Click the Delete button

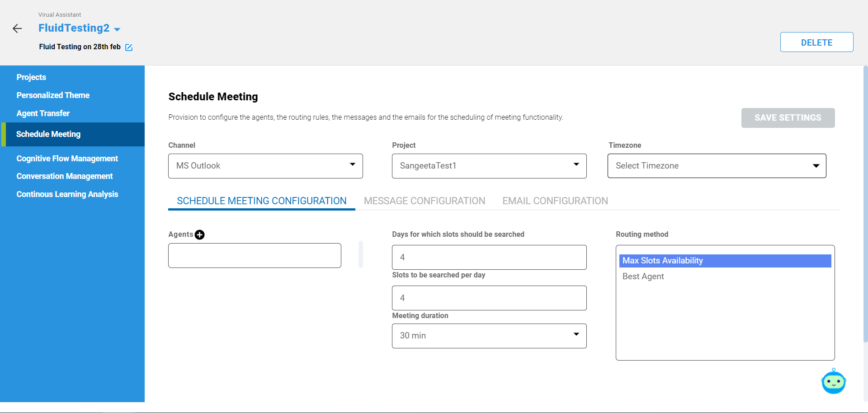(816, 42)
